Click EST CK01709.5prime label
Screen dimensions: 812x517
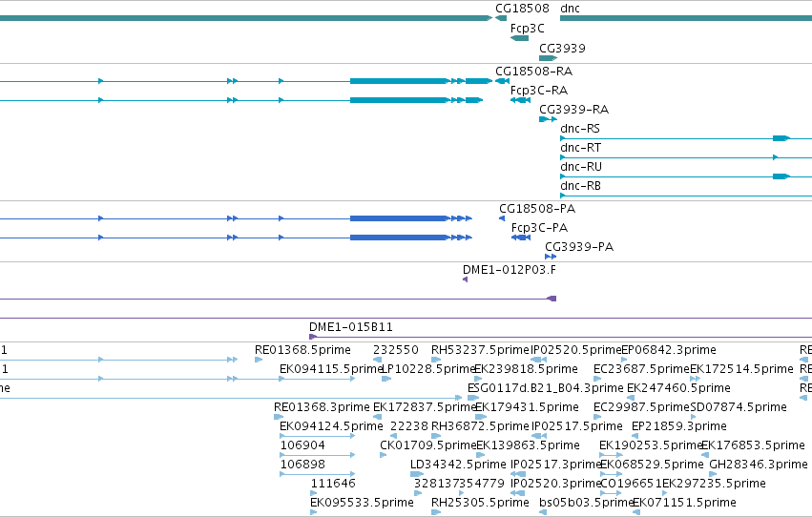point(427,446)
